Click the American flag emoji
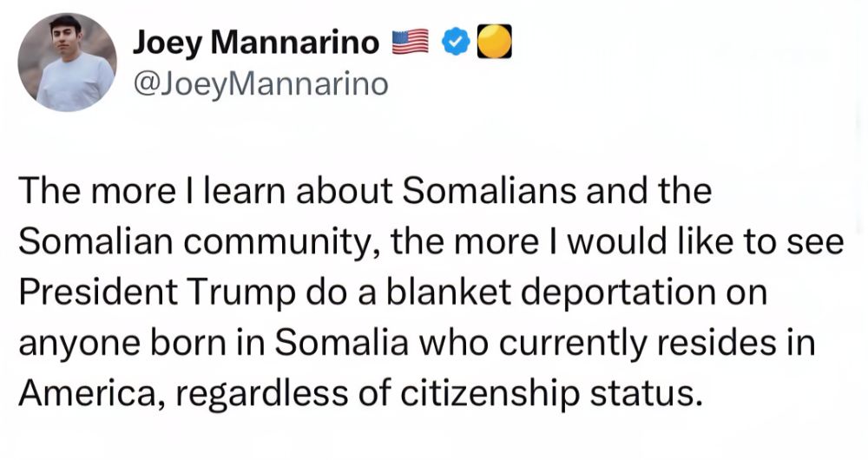868x460 pixels. (411, 40)
